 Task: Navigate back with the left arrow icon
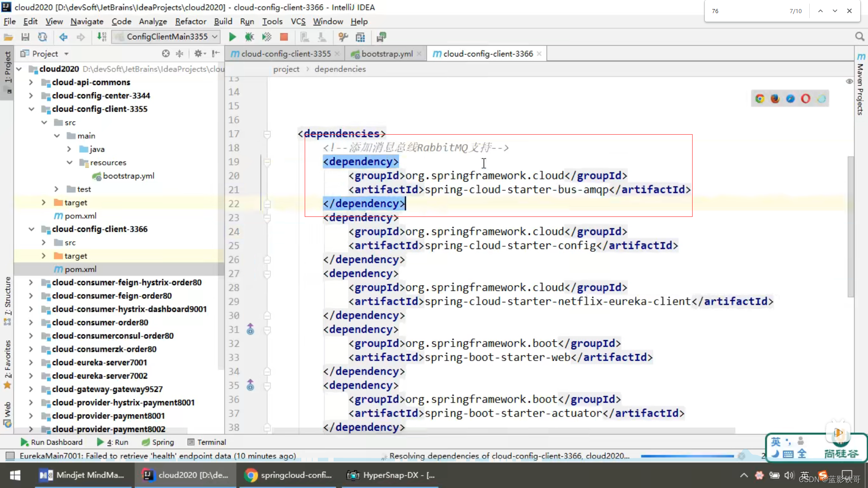point(63,37)
